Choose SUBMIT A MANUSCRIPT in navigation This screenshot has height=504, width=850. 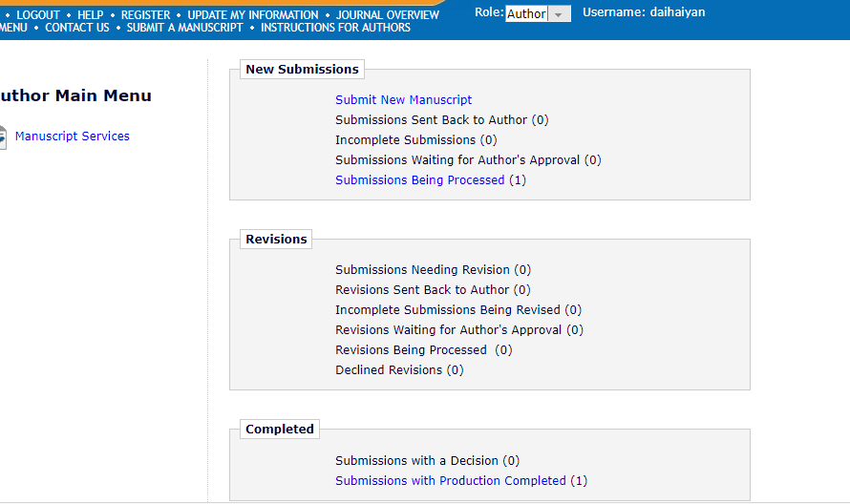coord(185,28)
